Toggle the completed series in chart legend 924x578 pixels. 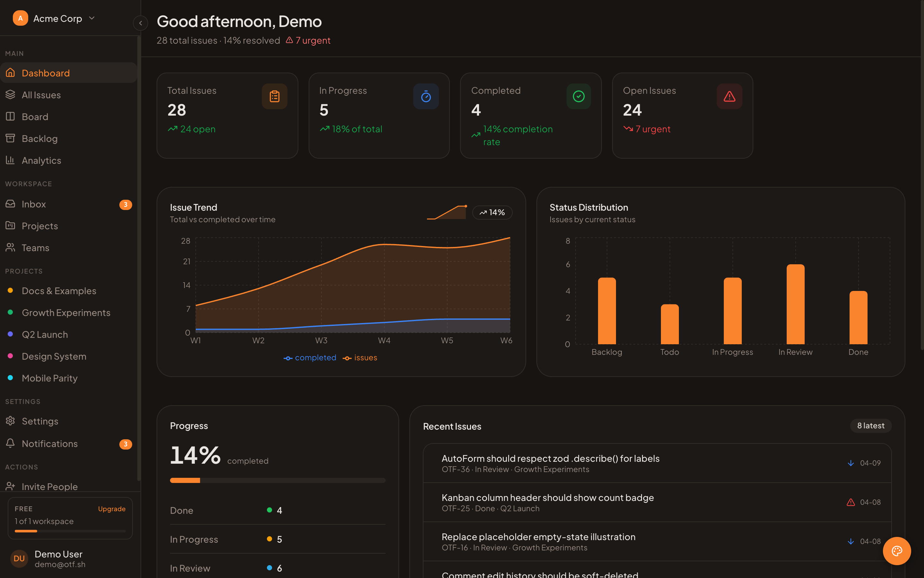point(310,357)
